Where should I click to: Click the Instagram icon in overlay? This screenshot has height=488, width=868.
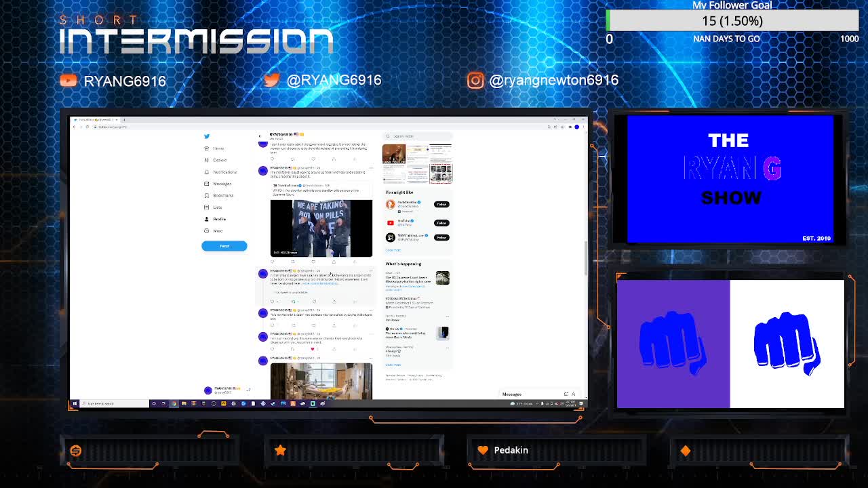(475, 80)
